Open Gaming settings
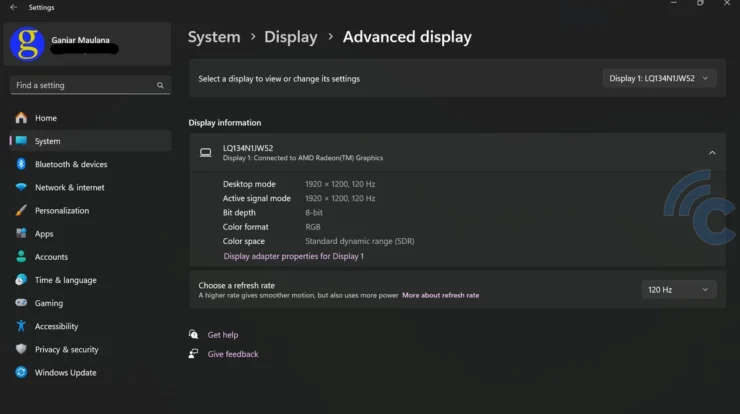Viewport: 740px width, 414px height. [90, 303]
